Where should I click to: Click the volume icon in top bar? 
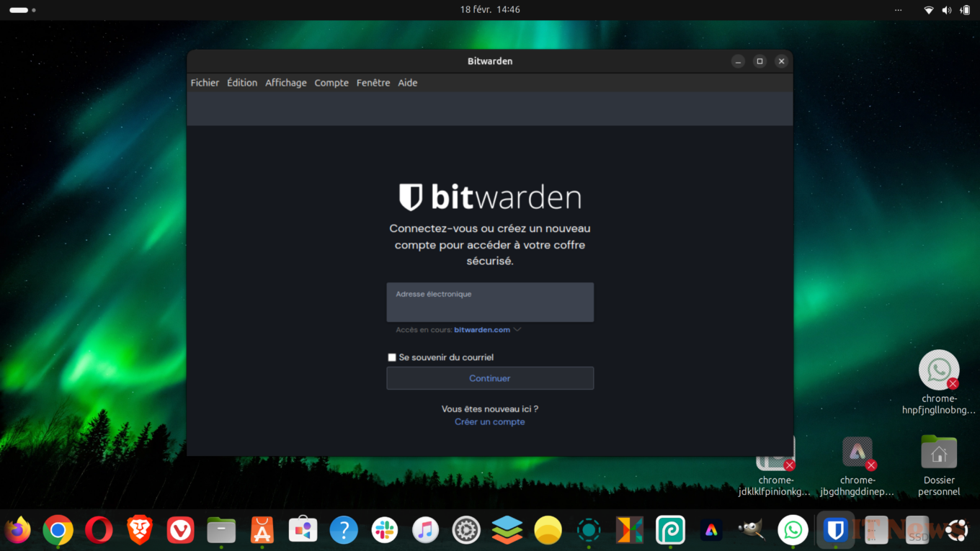tap(946, 10)
